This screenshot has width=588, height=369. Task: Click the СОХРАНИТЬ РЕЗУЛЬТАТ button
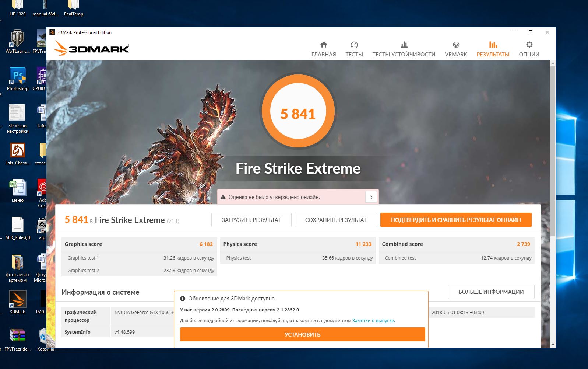(336, 220)
